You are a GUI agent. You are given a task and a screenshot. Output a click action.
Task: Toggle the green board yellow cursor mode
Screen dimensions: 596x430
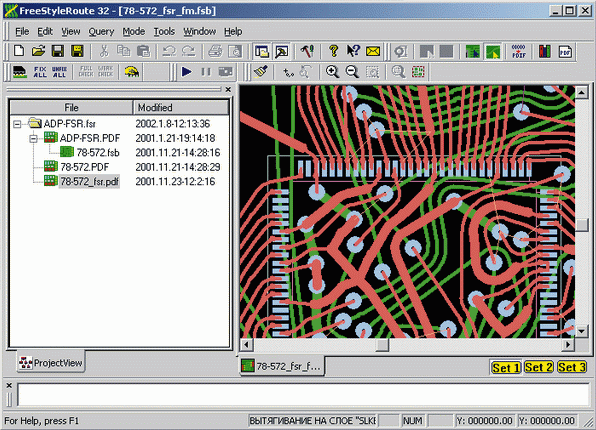493,51
